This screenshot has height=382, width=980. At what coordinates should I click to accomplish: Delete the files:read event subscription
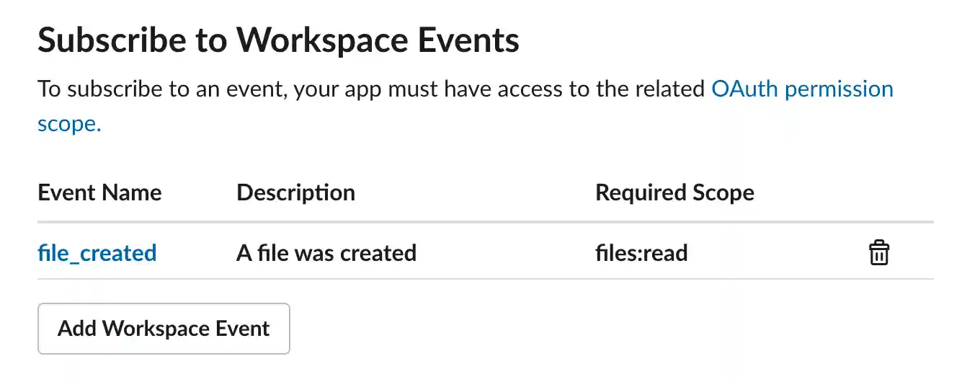(878, 253)
